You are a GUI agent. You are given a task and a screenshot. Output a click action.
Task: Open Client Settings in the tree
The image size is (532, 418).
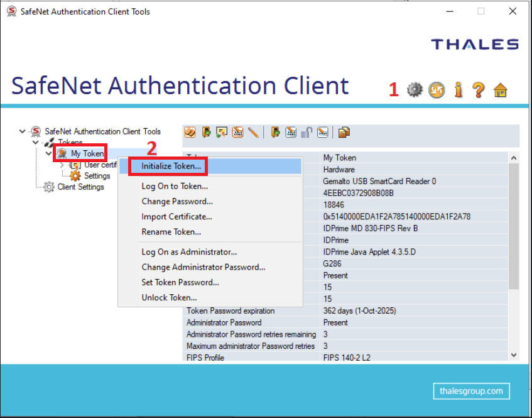tap(80, 187)
